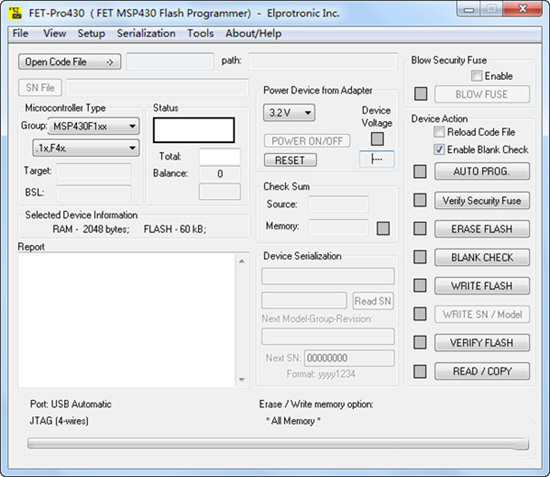Click indicator square beside WRITE SN / Model
Screen dimensions: 550x477
[420, 314]
